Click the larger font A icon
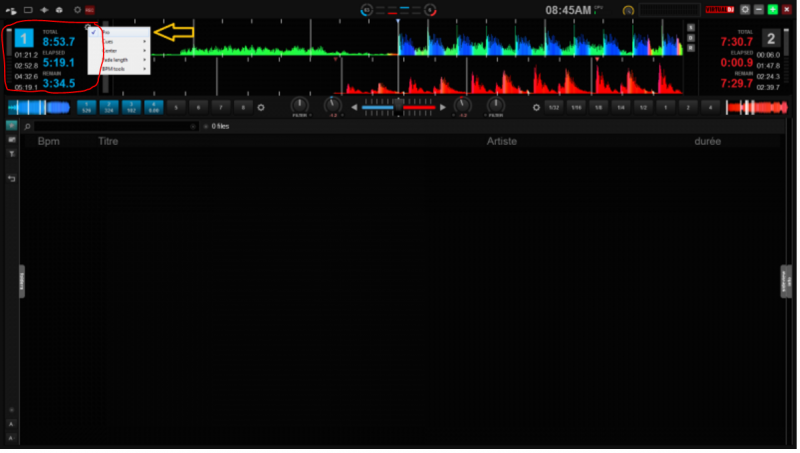 (11, 424)
